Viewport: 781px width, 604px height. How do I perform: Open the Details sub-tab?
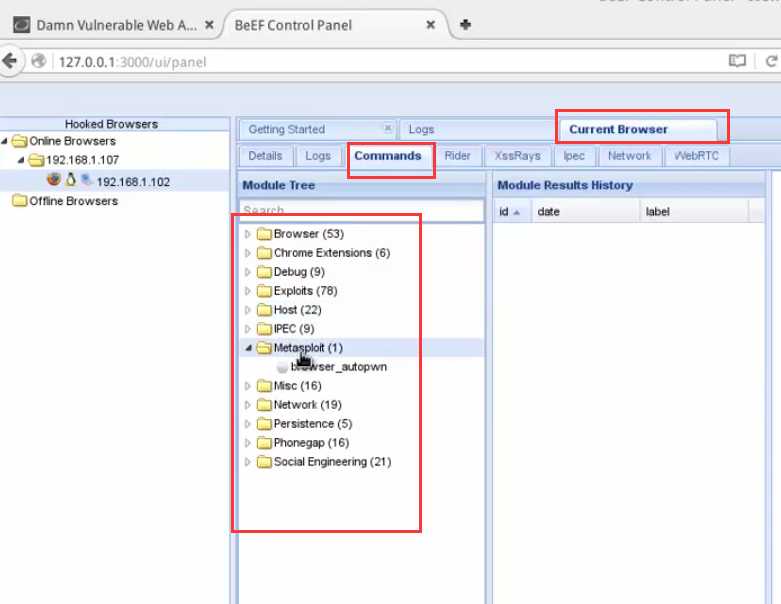pos(265,156)
